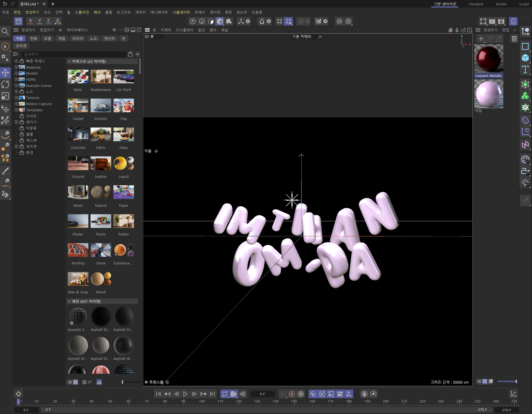
Task: Toggle Y axis lock
Action: [39, 21]
